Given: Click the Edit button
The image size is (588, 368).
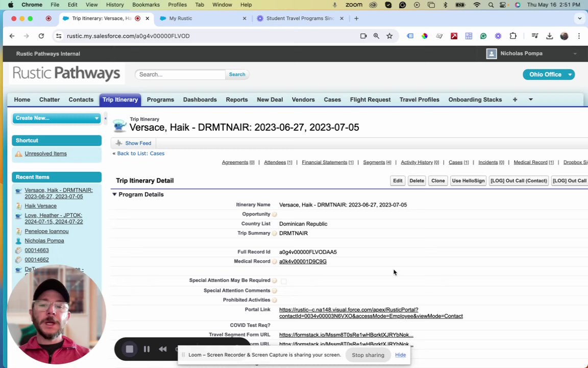Looking at the screenshot, I should 398,180.
